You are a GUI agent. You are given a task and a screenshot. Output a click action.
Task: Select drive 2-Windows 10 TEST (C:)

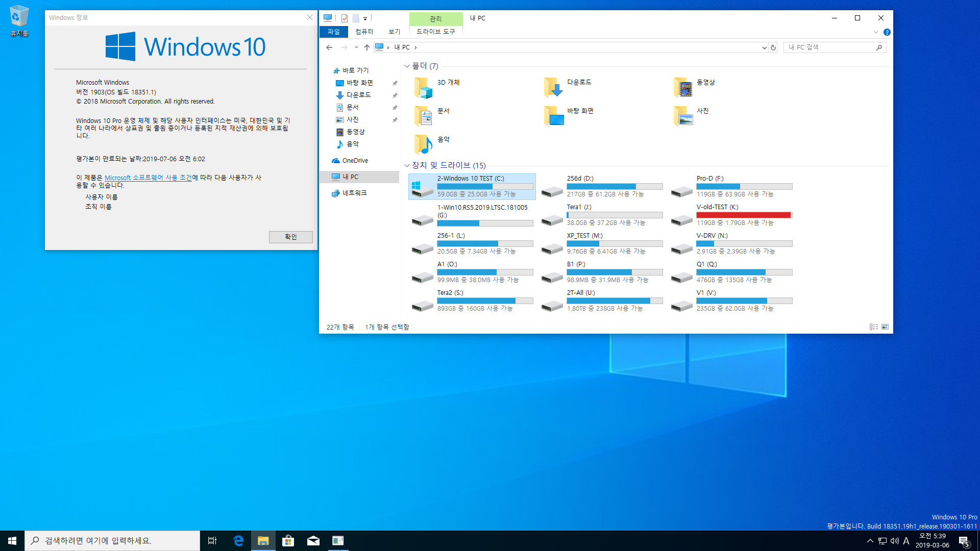tap(472, 187)
